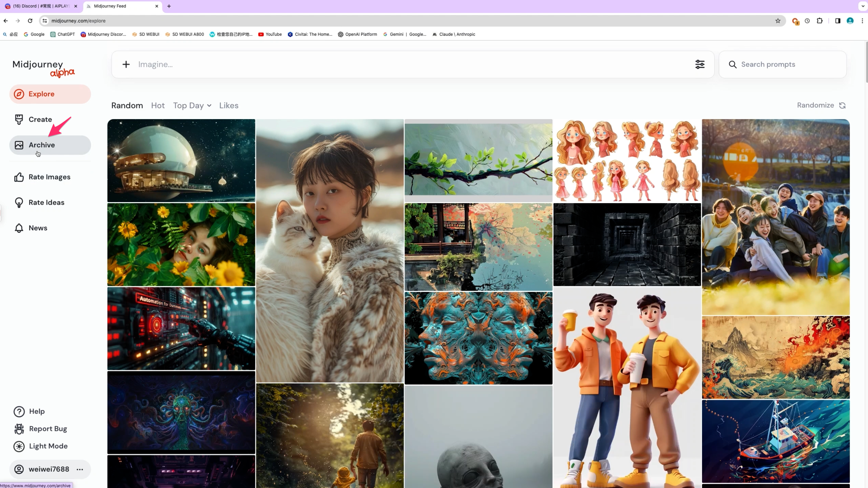
Task: Open a new browser tab
Action: [169, 6]
